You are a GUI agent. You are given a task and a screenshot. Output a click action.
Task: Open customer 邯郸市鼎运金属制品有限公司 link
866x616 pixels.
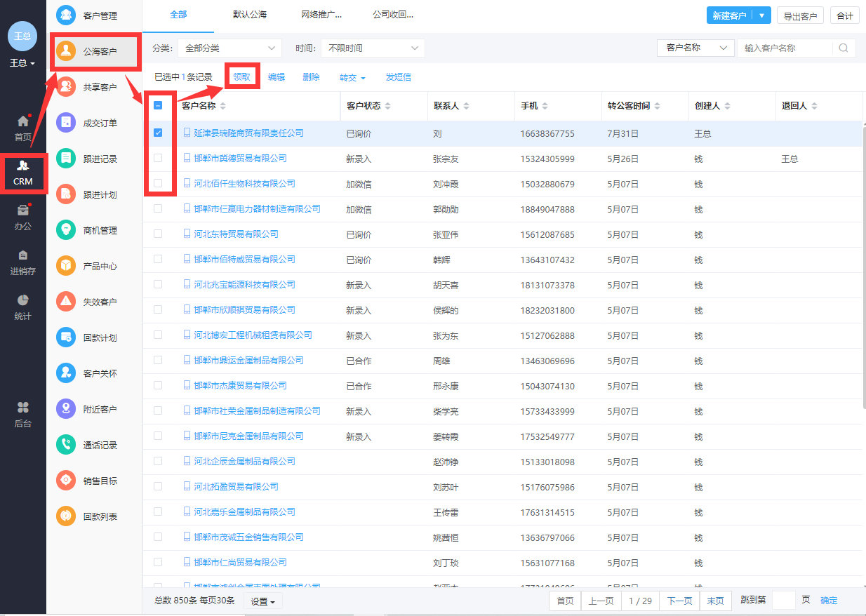tap(248, 360)
